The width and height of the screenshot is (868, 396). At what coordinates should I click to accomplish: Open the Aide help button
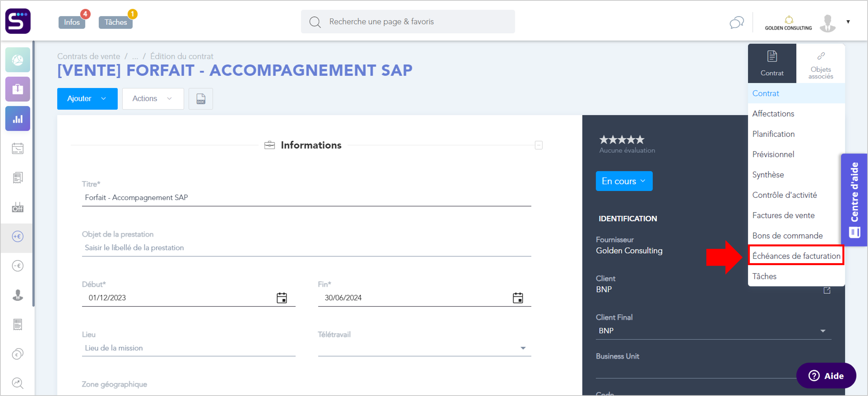point(826,376)
